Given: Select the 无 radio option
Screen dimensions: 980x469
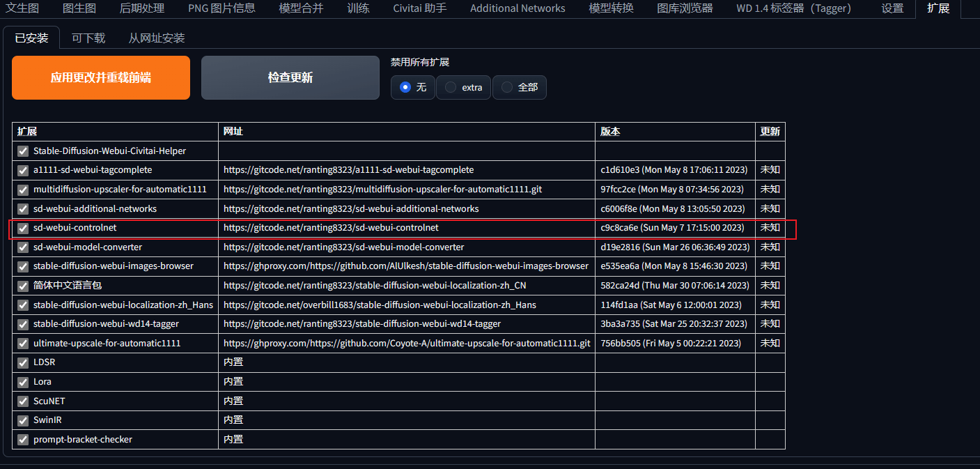Looking at the screenshot, I should click(413, 87).
